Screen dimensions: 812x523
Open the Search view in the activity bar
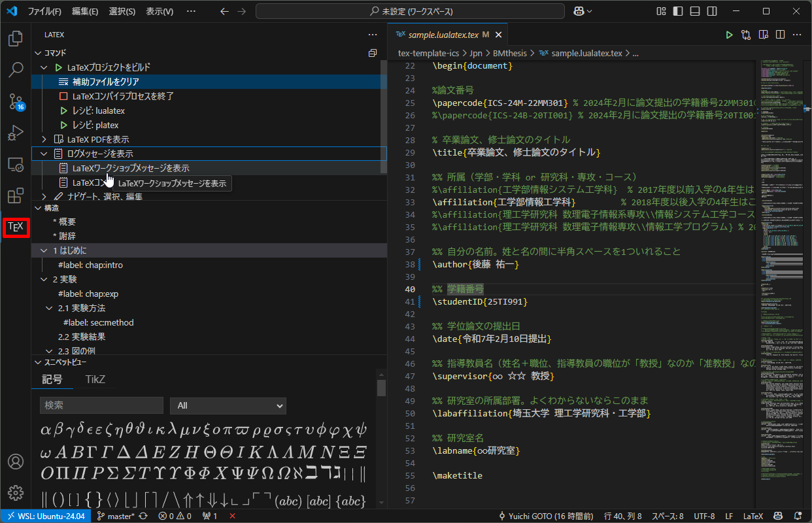coord(16,70)
